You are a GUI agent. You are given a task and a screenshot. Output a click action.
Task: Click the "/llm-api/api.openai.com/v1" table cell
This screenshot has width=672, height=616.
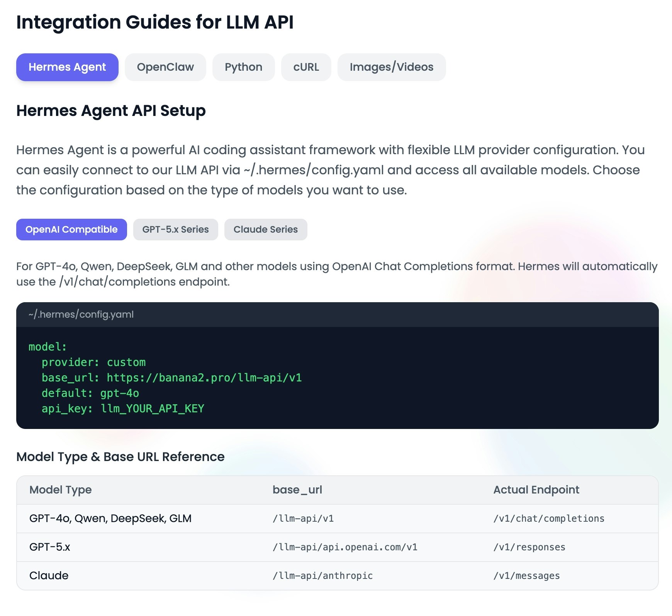(x=345, y=547)
